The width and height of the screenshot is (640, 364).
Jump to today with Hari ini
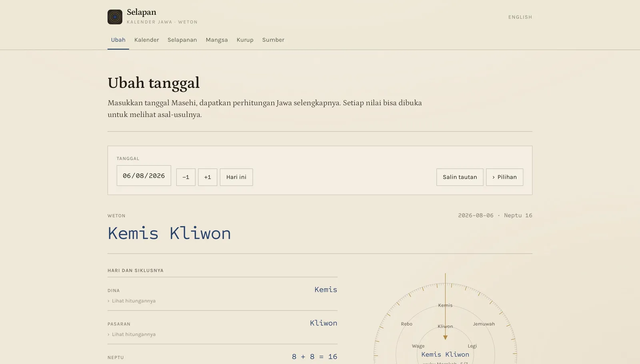(x=236, y=177)
